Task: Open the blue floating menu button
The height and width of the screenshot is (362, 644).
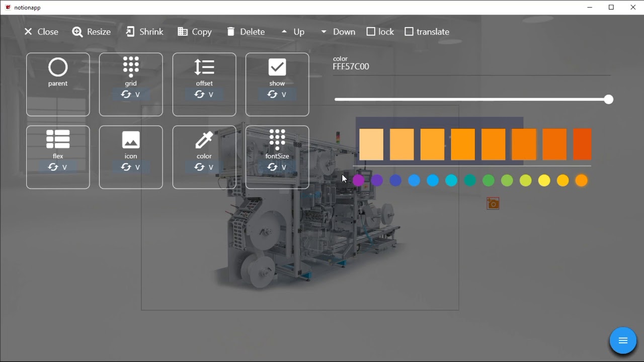Action: pyautogui.click(x=623, y=341)
